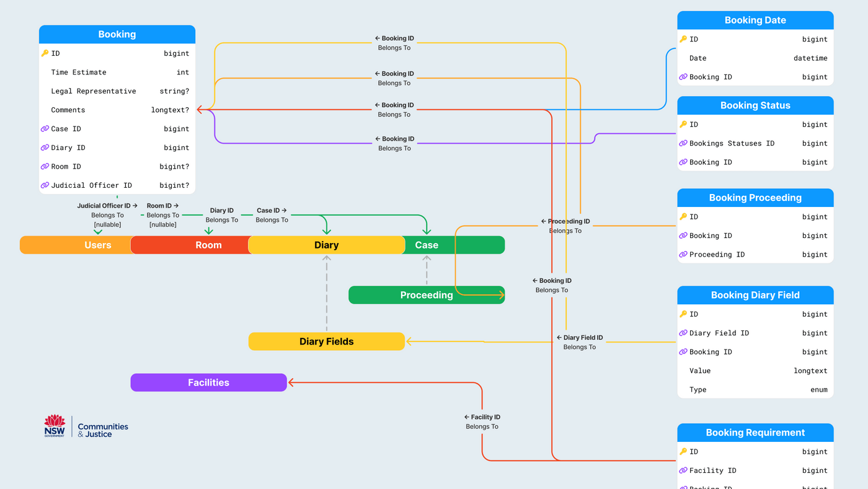Select the yellow Diary Fields entity block

pyautogui.click(x=326, y=341)
